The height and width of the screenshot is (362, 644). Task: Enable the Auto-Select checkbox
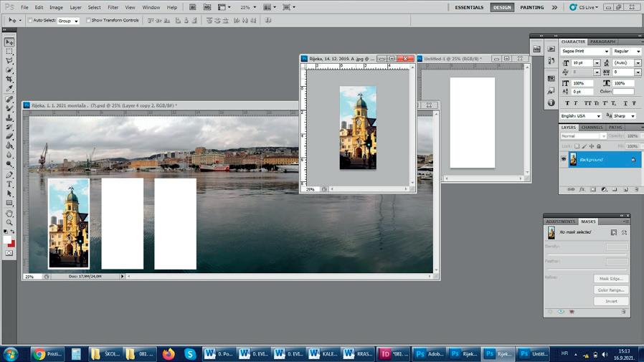point(30,20)
